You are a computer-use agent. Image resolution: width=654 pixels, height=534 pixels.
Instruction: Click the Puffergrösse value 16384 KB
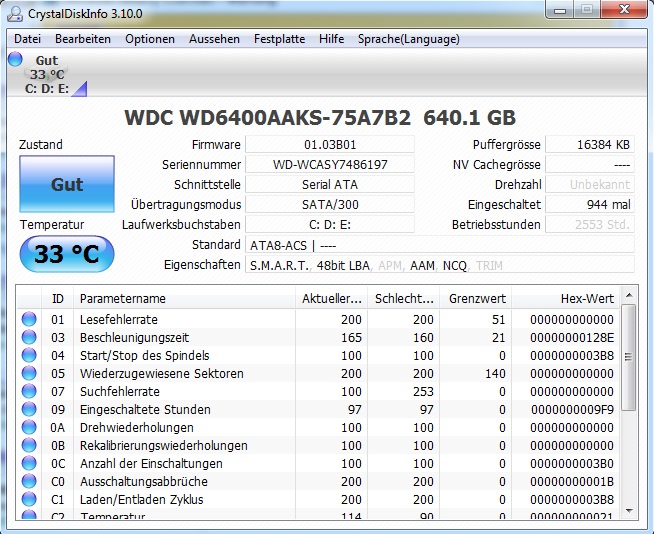click(590, 145)
